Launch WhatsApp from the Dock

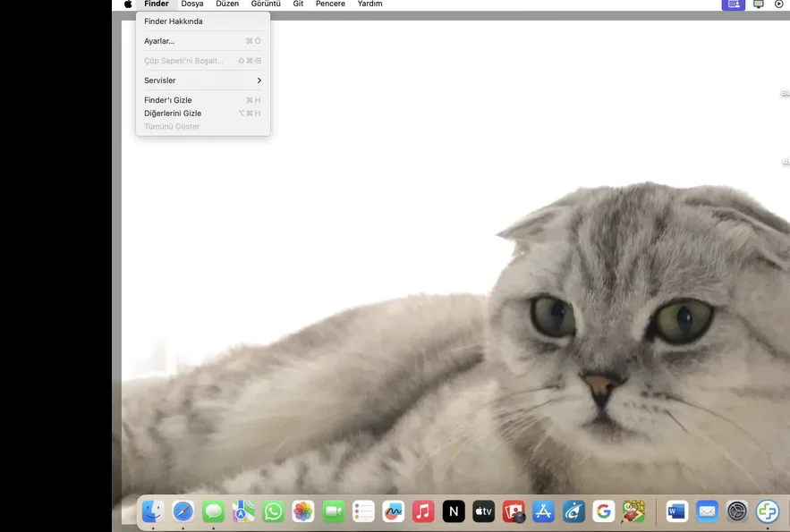pyautogui.click(x=273, y=511)
